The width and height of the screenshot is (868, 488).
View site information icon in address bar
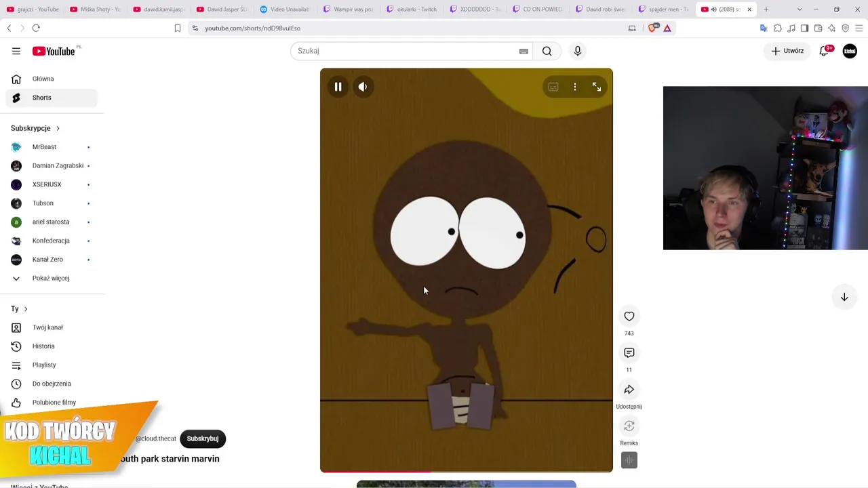pos(195,28)
